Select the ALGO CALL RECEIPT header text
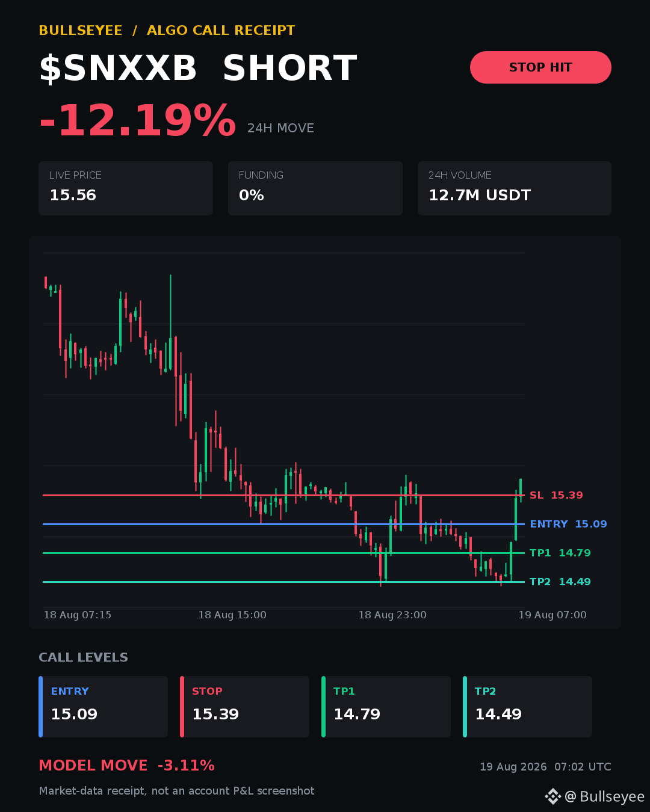This screenshot has height=812, width=650. (221, 31)
